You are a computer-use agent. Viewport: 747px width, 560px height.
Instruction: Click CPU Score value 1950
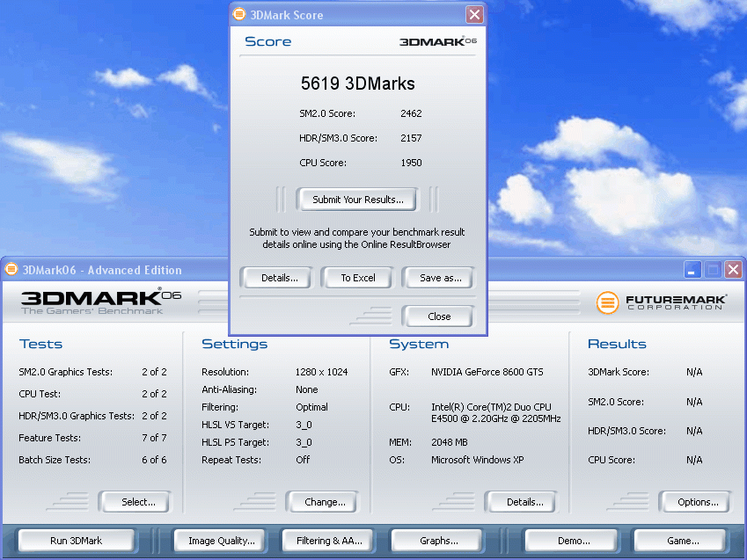(411, 163)
